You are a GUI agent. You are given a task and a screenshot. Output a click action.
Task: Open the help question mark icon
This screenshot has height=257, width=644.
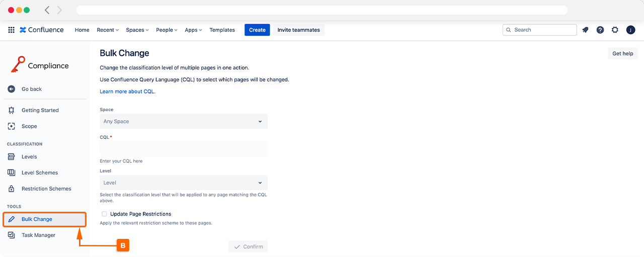[600, 30]
